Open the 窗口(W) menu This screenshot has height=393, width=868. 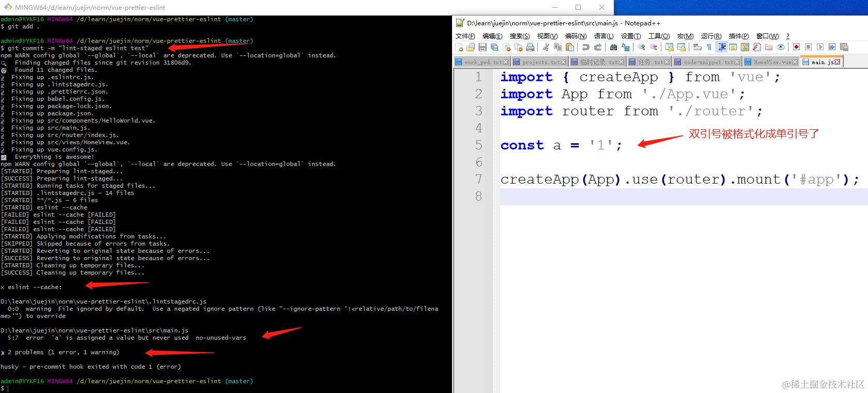click(x=767, y=36)
